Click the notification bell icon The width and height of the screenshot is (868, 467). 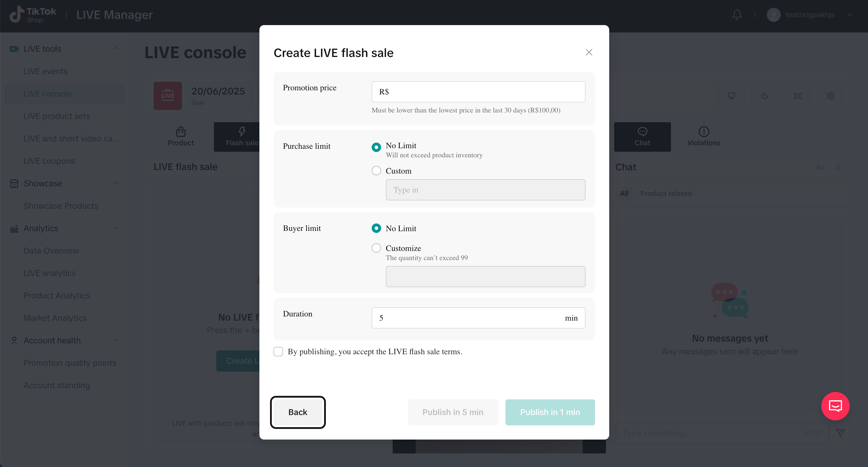pyautogui.click(x=737, y=15)
